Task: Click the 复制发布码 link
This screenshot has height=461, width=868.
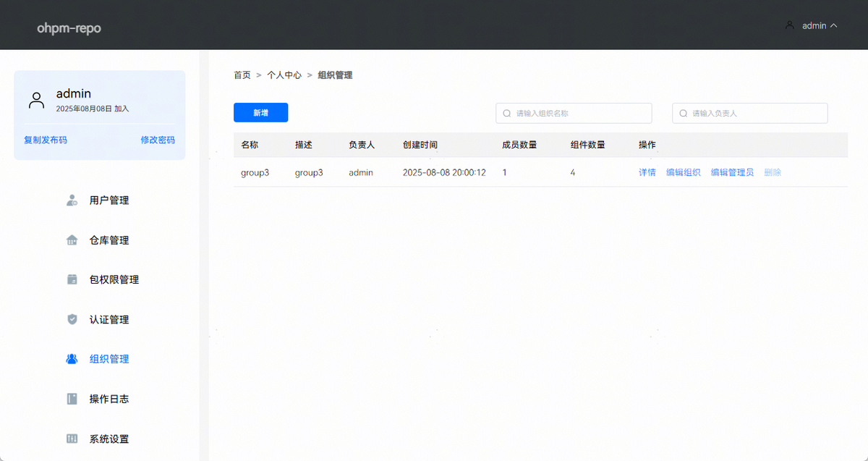Action: point(46,140)
